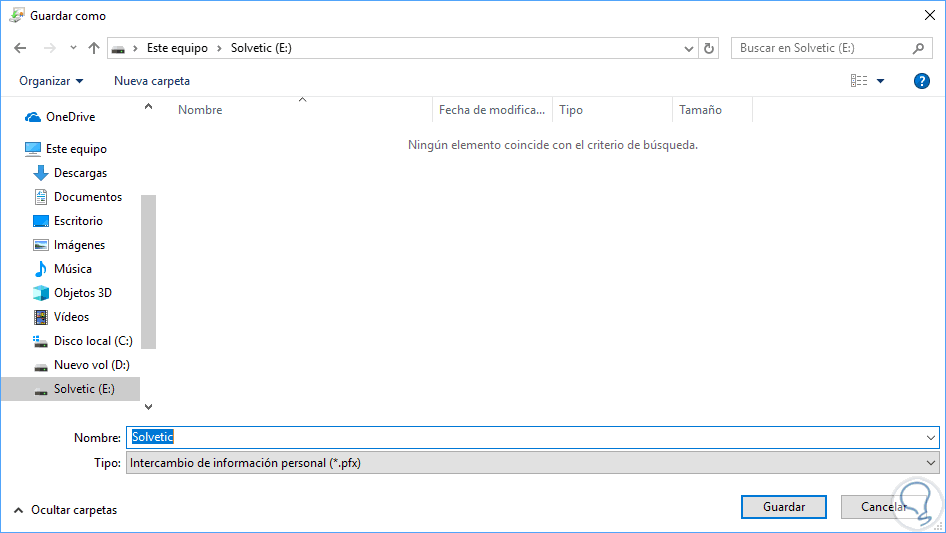The height and width of the screenshot is (533, 946).
Task: Select Solvetic (E:) in the navigation pane
Action: (71, 389)
